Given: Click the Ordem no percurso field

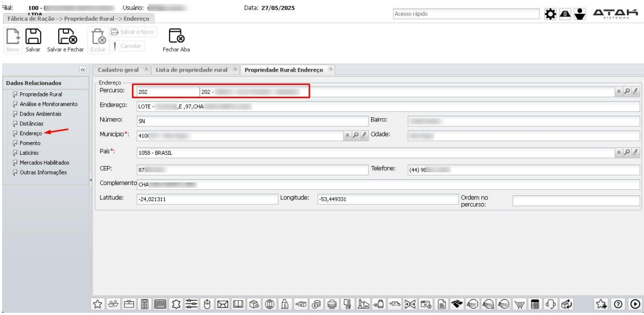Looking at the screenshot, I should tap(576, 200).
